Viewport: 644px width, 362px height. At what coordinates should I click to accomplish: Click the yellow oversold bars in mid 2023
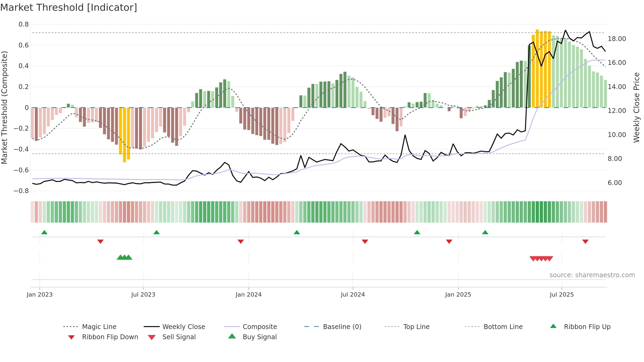click(x=125, y=135)
